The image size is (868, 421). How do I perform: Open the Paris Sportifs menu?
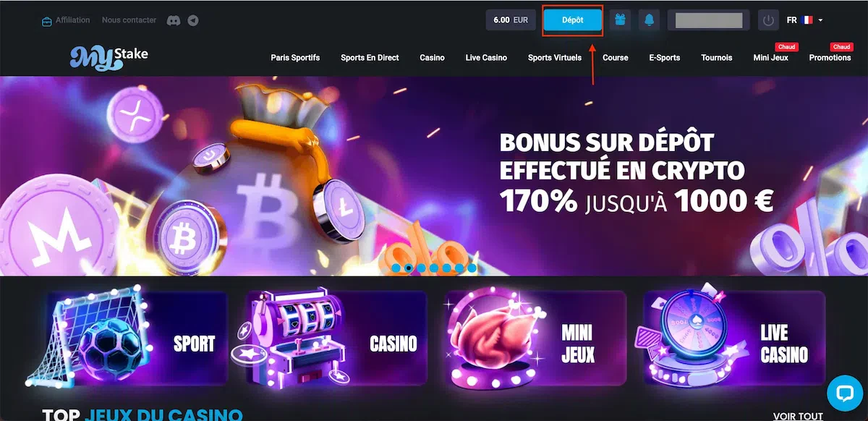coord(295,57)
